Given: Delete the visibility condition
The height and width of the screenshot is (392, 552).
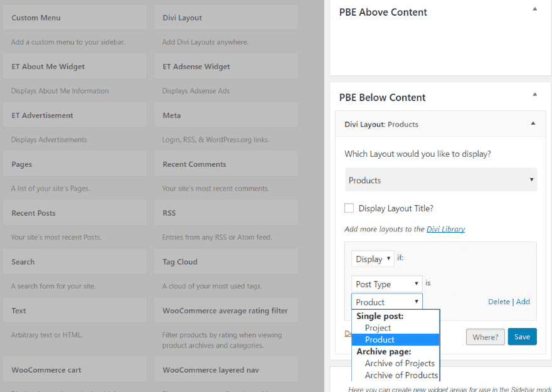Looking at the screenshot, I should click(x=499, y=302).
